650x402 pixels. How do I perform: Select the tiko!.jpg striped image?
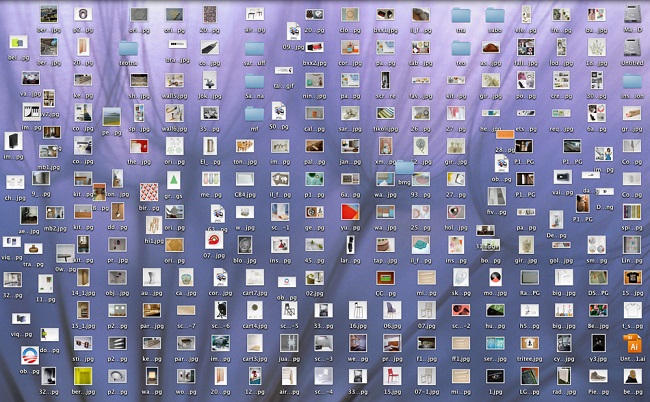click(x=386, y=113)
